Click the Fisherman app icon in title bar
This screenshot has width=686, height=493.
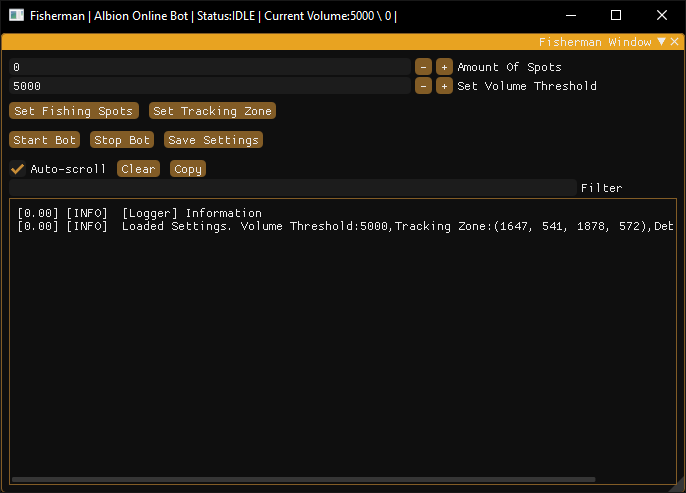click(16, 15)
